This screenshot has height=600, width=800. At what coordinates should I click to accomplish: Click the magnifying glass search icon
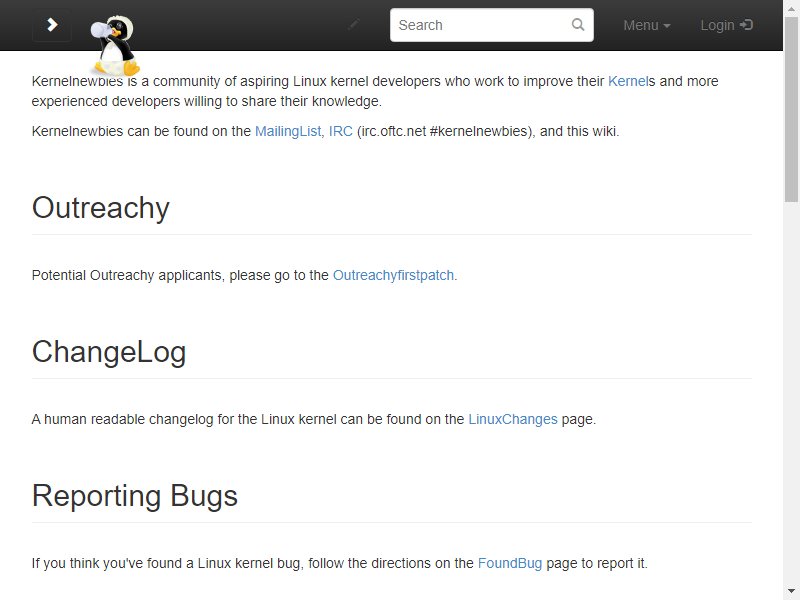point(578,24)
